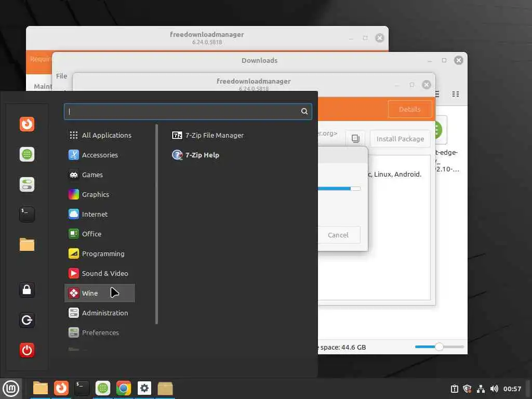Click the shield security tray icon
The image size is (532, 399).
(x=467, y=389)
